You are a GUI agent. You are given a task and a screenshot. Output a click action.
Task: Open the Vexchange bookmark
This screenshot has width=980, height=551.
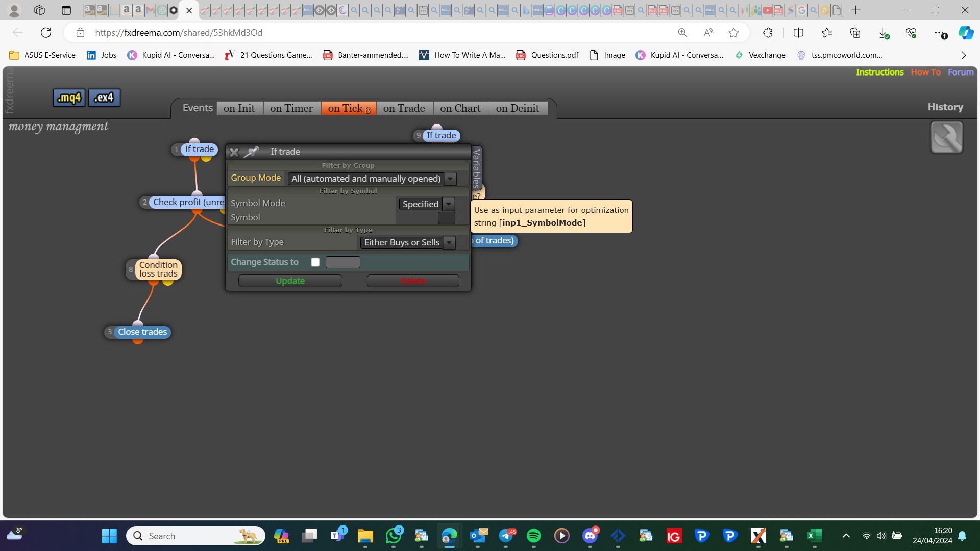760,55
